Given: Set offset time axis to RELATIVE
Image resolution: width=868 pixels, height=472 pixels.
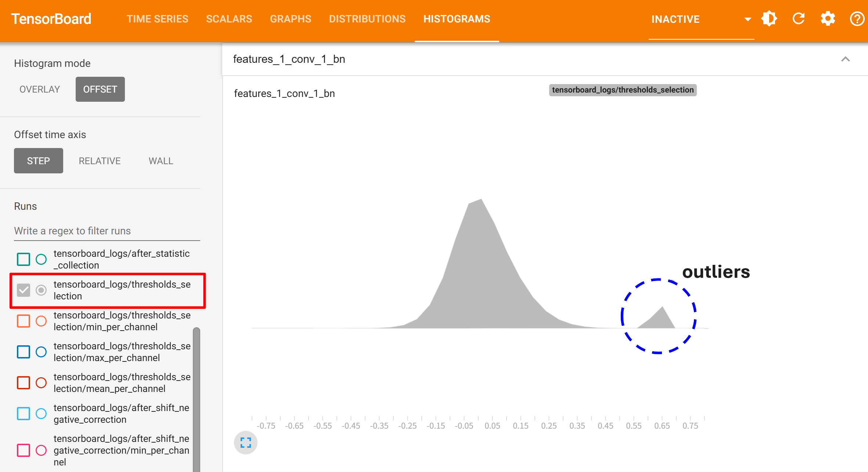Looking at the screenshot, I should point(100,161).
